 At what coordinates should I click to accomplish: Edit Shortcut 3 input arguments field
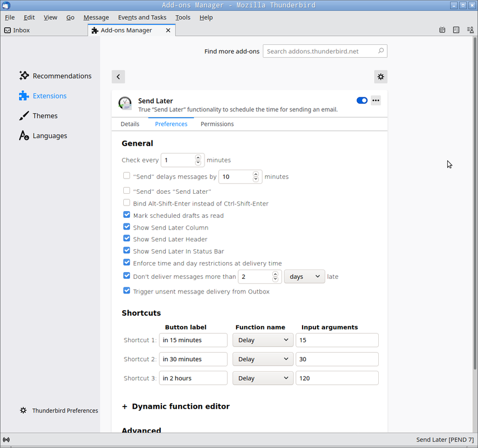(337, 378)
